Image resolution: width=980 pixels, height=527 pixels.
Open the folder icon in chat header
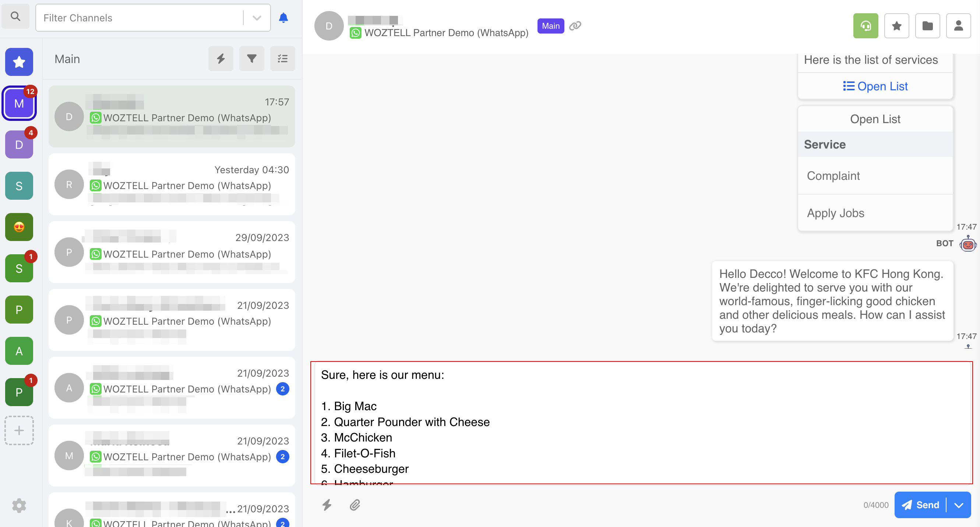coord(927,26)
